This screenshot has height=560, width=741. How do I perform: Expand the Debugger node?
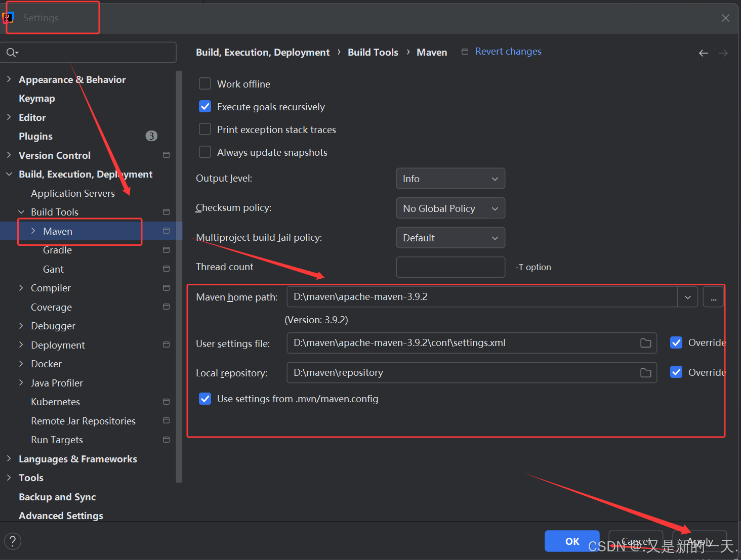click(21, 326)
